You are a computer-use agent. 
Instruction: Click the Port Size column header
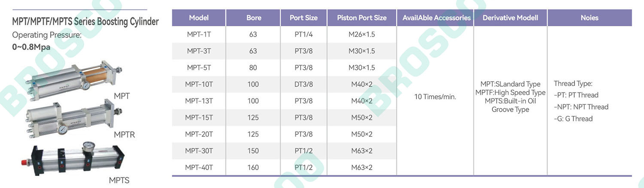point(304,18)
